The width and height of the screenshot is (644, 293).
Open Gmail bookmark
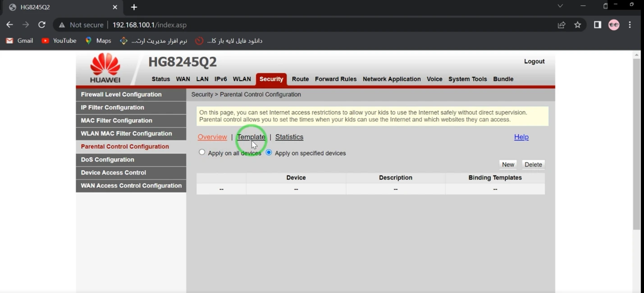pyautogui.click(x=19, y=41)
